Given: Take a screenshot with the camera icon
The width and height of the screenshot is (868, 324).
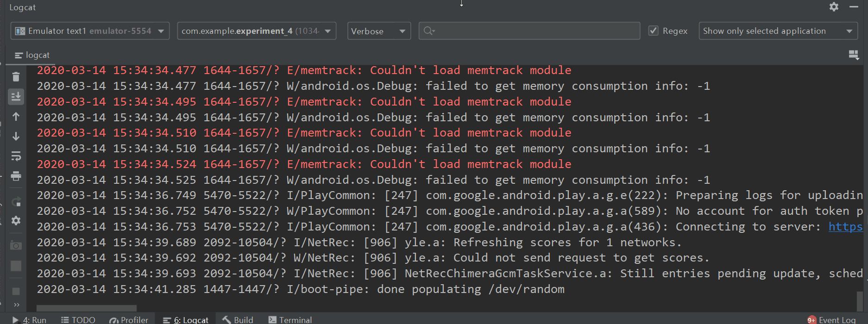Looking at the screenshot, I should pos(16,246).
